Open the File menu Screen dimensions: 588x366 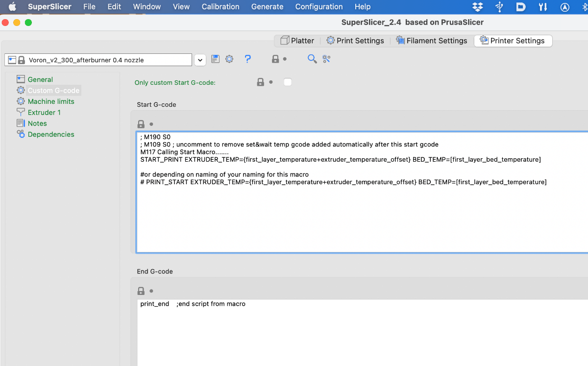[x=89, y=7]
